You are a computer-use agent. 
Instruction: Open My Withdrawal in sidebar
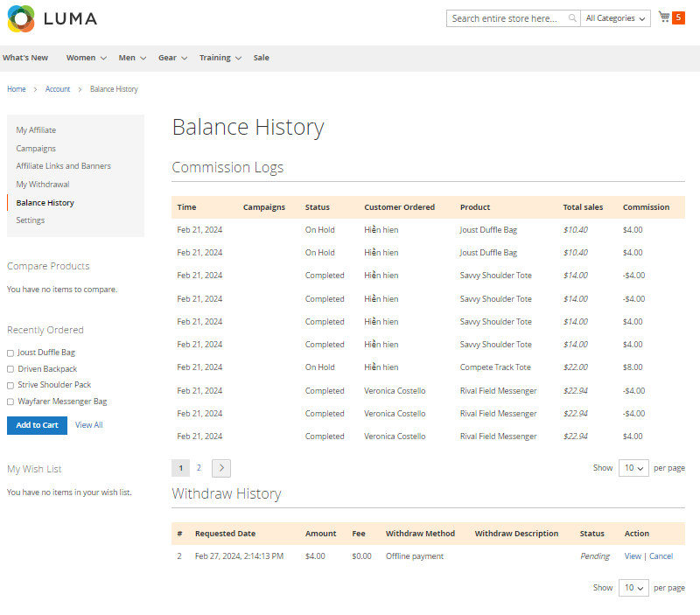[42, 185]
